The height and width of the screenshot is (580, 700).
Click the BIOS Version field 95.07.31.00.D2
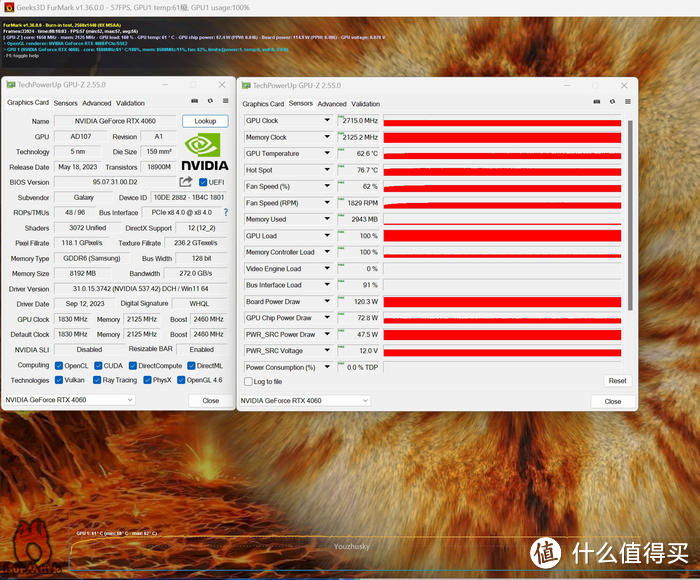coord(115,182)
